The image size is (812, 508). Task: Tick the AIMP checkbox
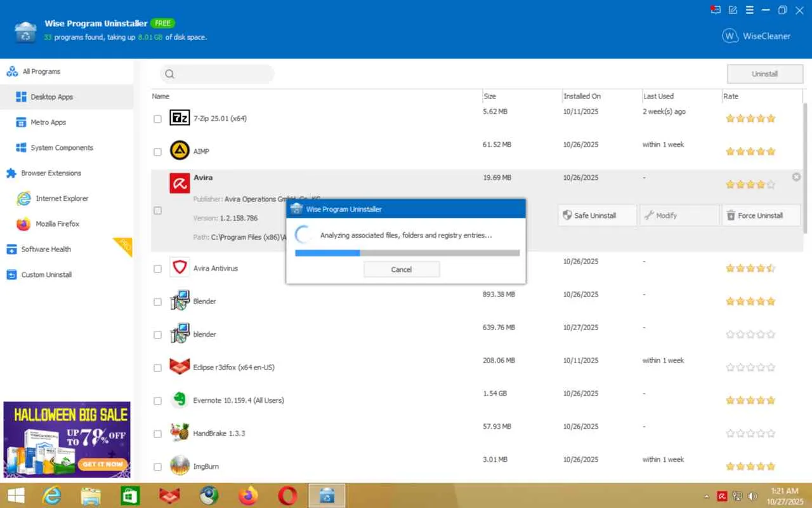157,152
